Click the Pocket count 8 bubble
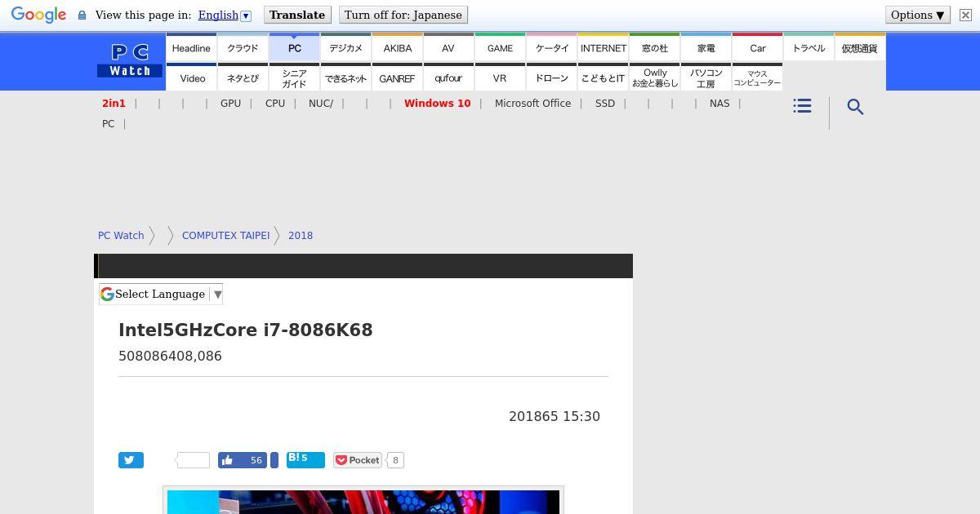The image size is (980, 514). [395, 460]
